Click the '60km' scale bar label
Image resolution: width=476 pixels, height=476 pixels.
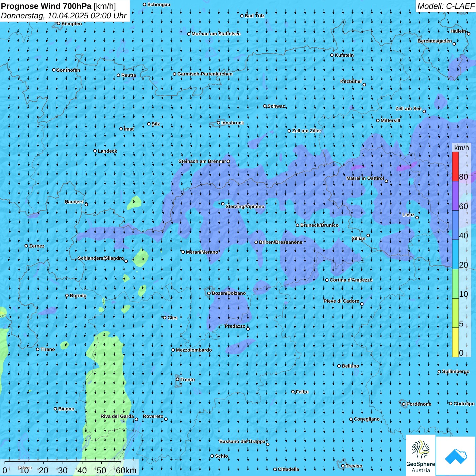126,470
